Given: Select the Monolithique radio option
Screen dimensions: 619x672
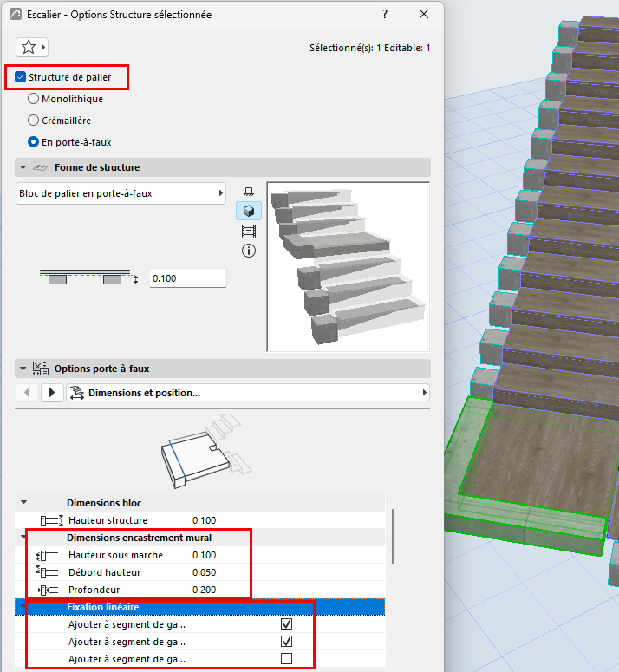Looking at the screenshot, I should coord(33,99).
